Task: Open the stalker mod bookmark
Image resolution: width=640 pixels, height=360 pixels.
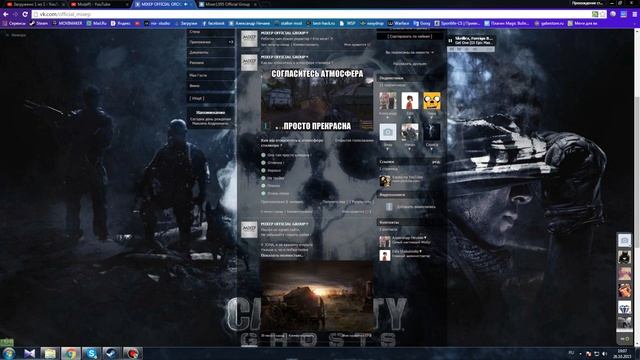Action: coord(288,23)
